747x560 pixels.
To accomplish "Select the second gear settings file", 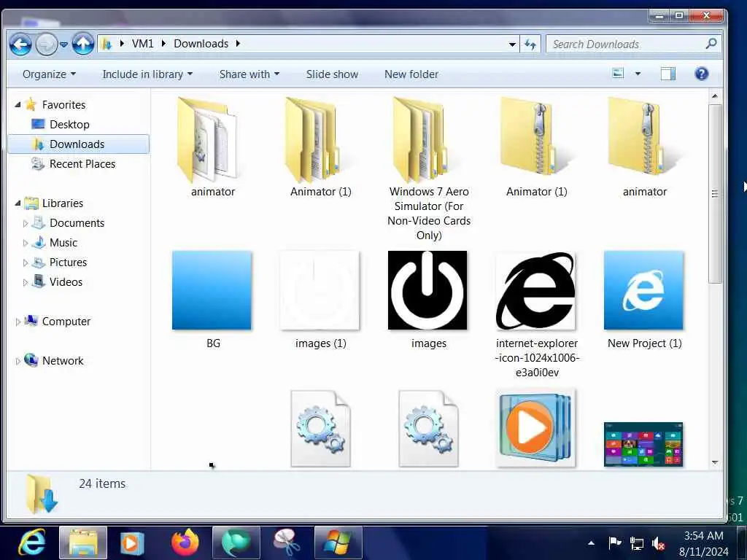I will [428, 429].
